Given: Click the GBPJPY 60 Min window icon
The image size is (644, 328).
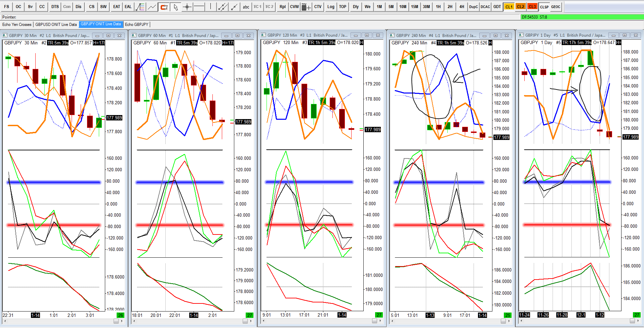Looking at the screenshot, I should pos(134,35).
